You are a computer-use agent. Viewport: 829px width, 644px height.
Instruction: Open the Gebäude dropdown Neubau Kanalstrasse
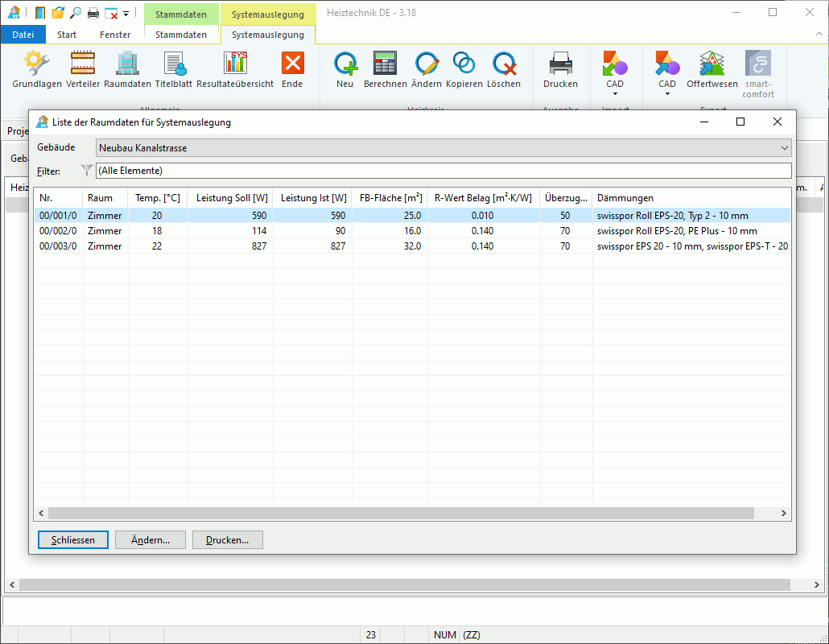click(x=443, y=148)
